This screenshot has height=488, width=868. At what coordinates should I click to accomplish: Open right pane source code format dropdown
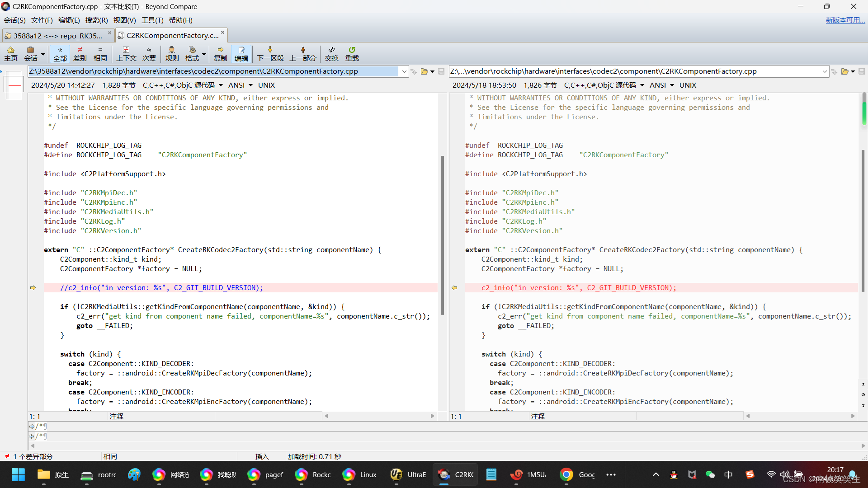pyautogui.click(x=642, y=85)
